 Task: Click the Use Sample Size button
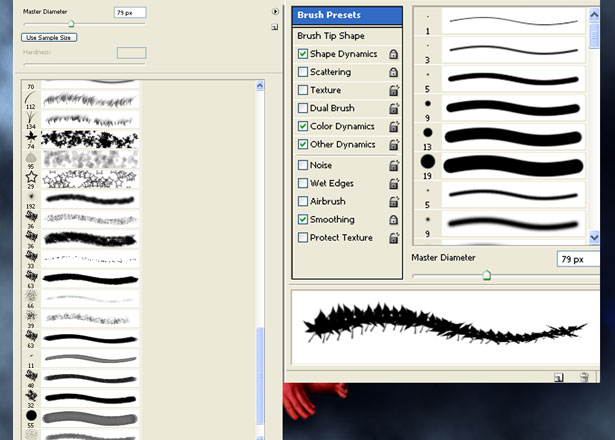[49, 38]
